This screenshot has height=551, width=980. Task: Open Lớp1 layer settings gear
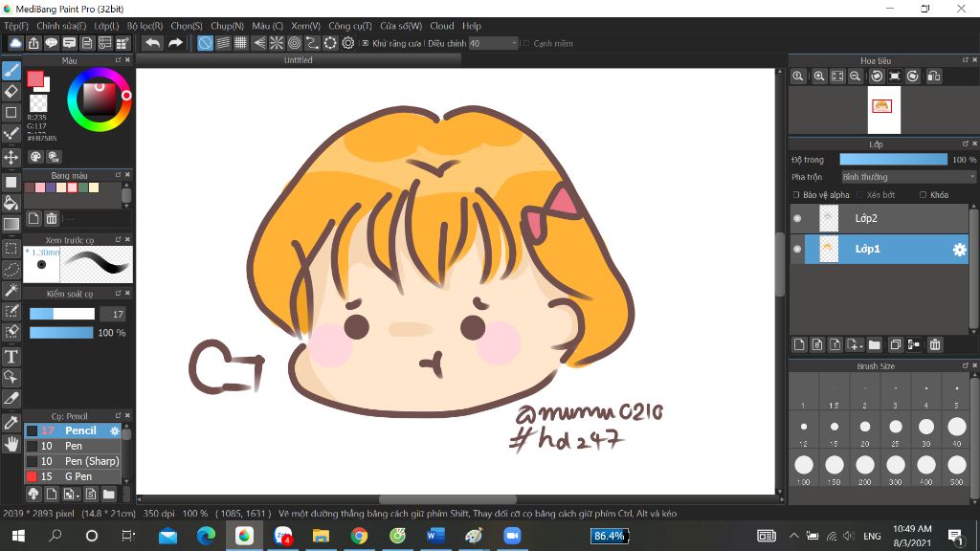click(x=959, y=250)
